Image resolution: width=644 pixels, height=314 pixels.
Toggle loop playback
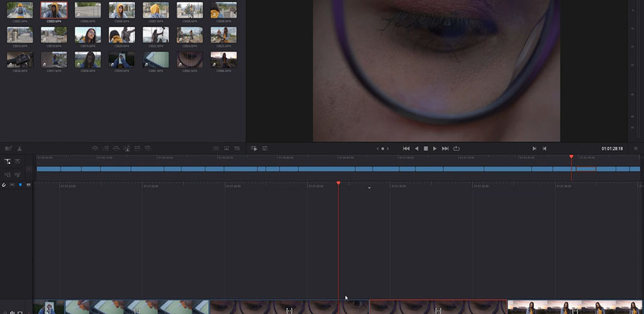[456, 148]
